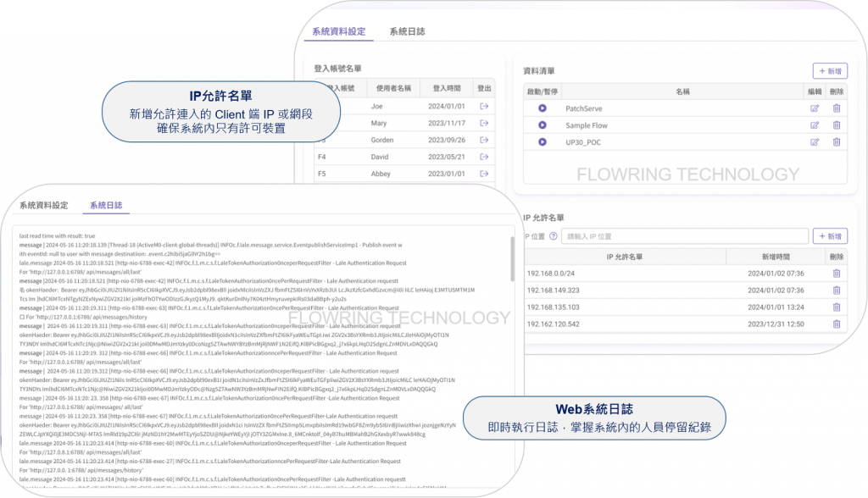
Task: Delete the Sample Flow entry
Action: point(837,125)
